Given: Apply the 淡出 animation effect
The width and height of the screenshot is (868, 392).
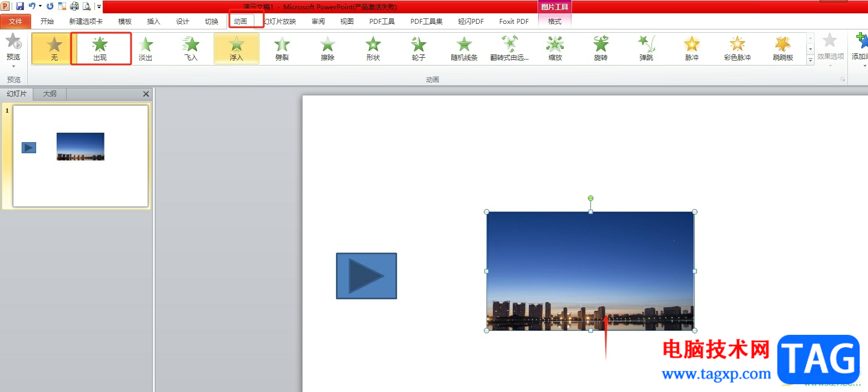Looking at the screenshot, I should click(x=145, y=48).
